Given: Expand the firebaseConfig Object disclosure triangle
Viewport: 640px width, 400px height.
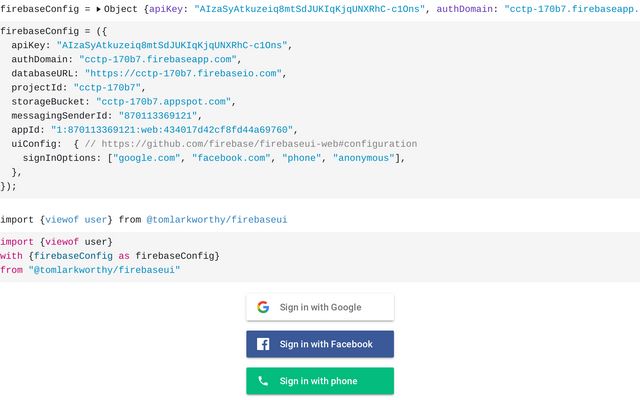Looking at the screenshot, I should (x=98, y=9).
